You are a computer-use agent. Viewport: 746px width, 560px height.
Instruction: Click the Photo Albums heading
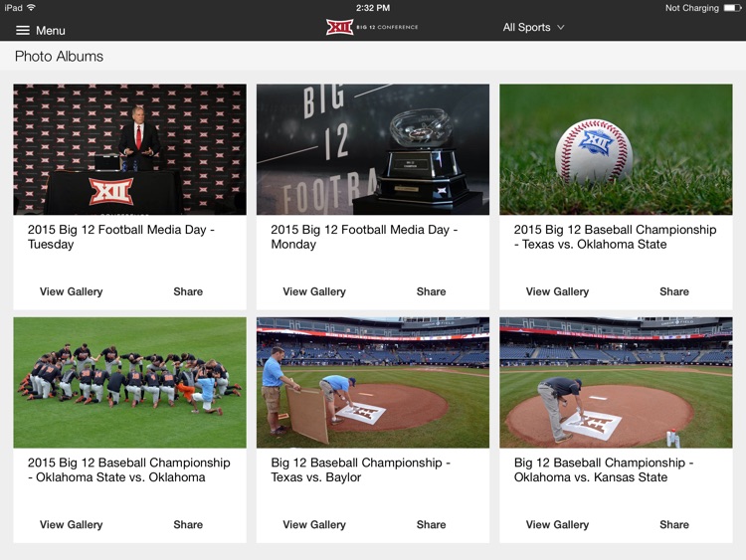click(x=59, y=56)
